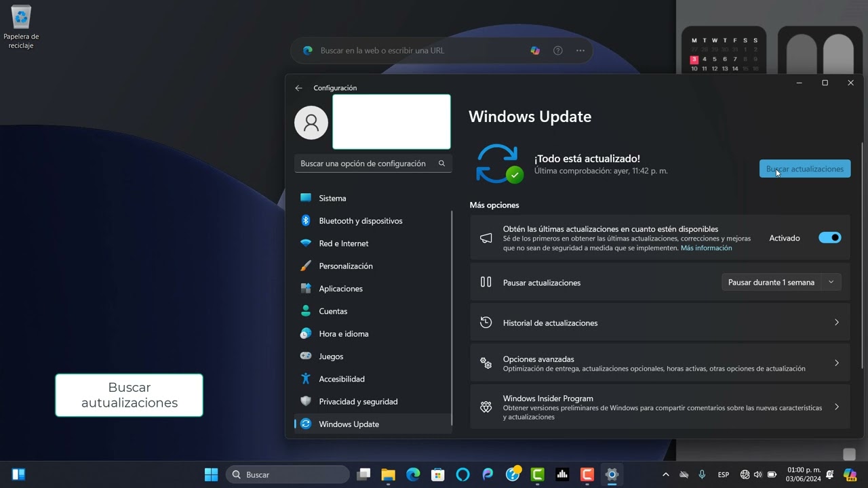Screen dimensions: 868x488
Task: Click the Edge search bar on the desktop
Action: coord(441,50)
